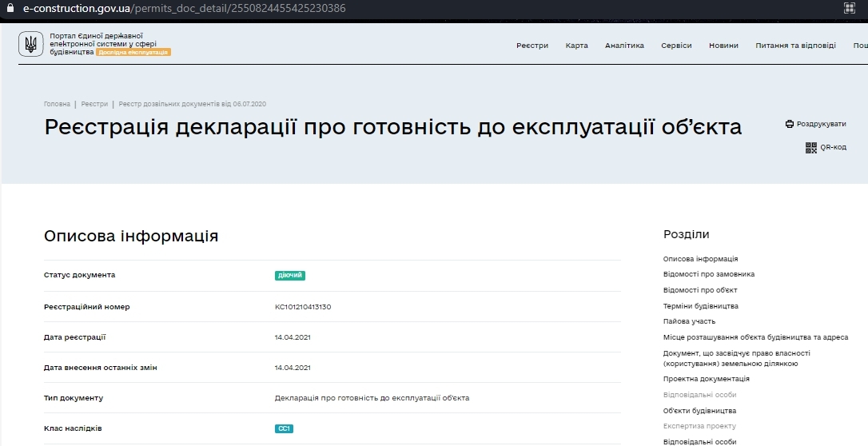Open Реєстр дозвільних документів breadcrumb
The height and width of the screenshot is (446, 868).
[192, 104]
